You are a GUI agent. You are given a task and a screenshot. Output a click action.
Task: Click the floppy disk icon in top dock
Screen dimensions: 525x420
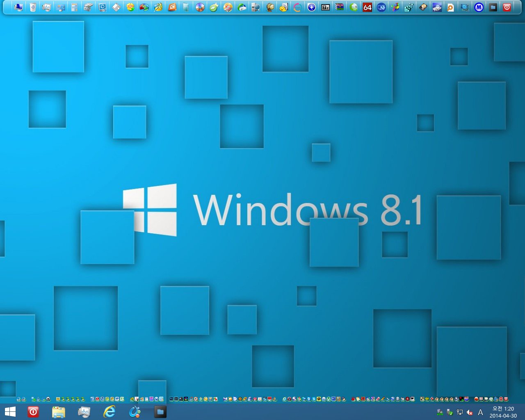(116, 7)
